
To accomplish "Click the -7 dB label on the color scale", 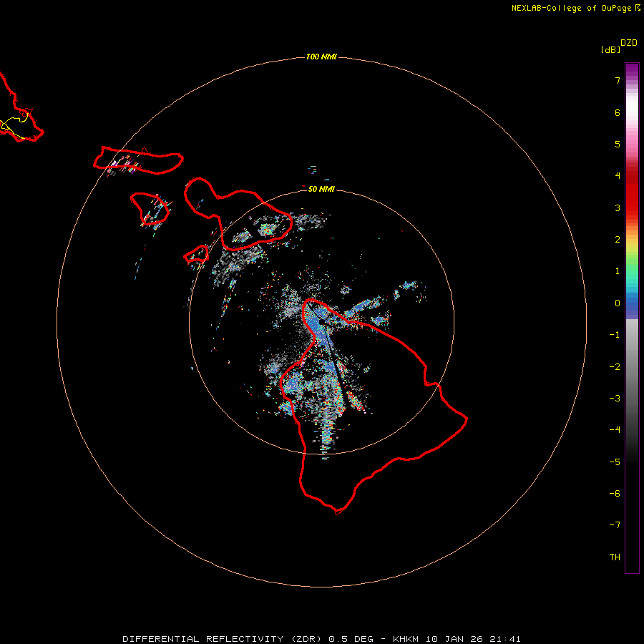I will pos(615,525).
